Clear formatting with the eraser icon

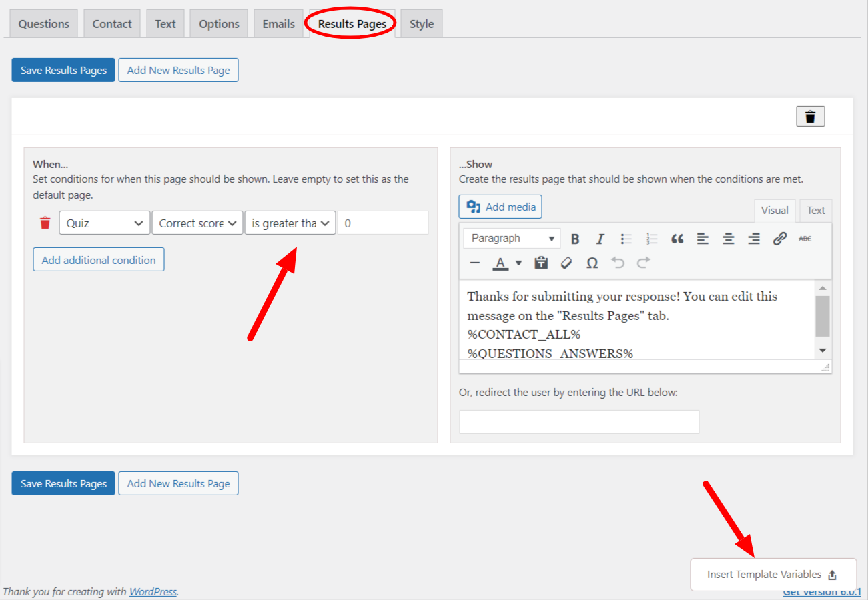[566, 263]
